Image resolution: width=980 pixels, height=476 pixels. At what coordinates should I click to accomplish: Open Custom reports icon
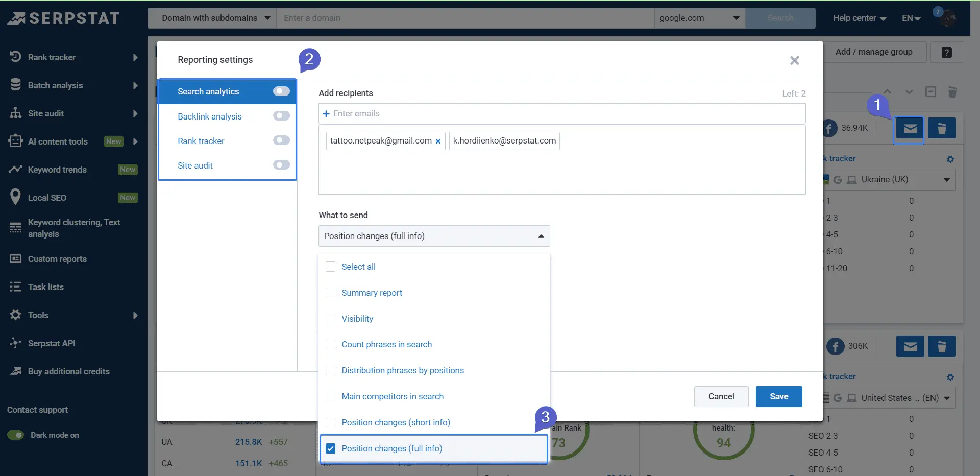click(15, 258)
